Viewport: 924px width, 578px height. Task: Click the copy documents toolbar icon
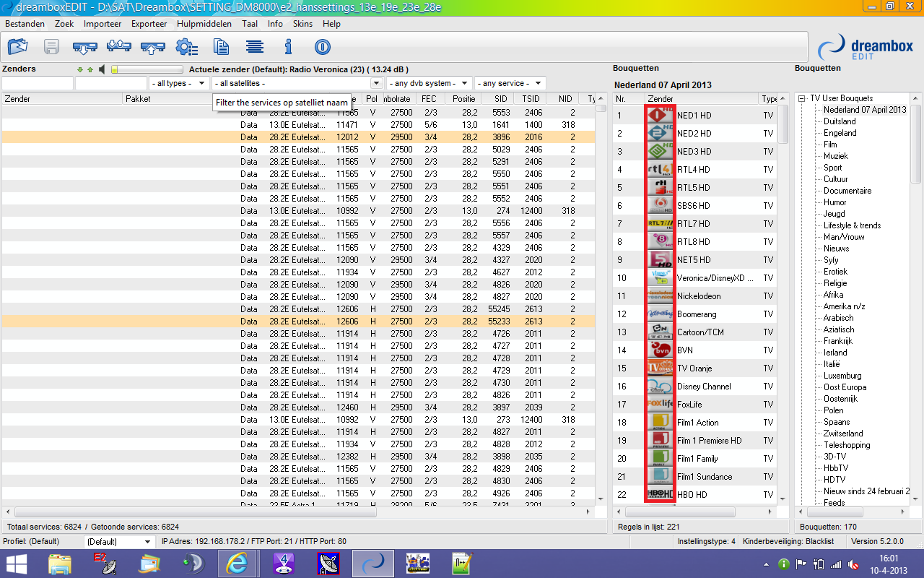[221, 48]
